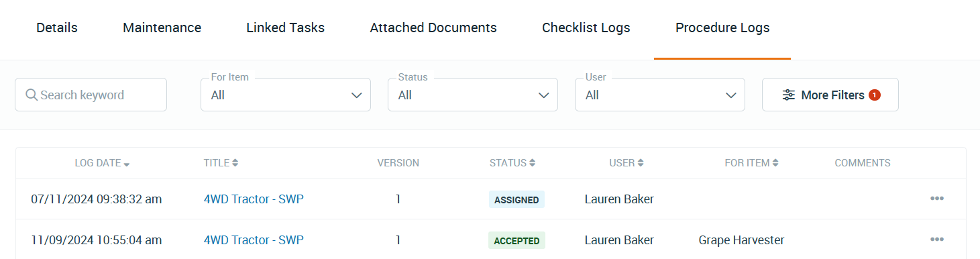
Task: Sort by User column header
Action: pyautogui.click(x=626, y=163)
